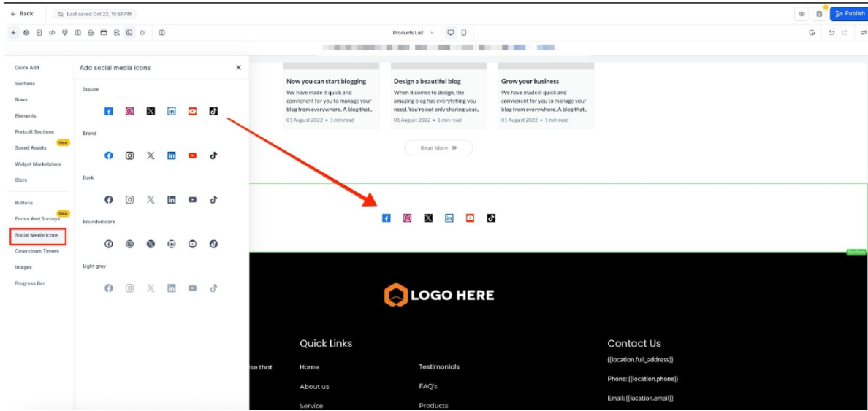Image resolution: width=868 pixels, height=411 pixels.
Task: Open Countdown Timers in sidebar
Action: pyautogui.click(x=37, y=251)
